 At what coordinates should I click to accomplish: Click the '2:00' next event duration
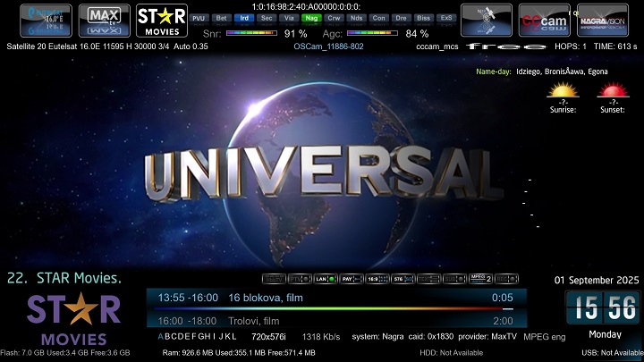[x=503, y=321]
